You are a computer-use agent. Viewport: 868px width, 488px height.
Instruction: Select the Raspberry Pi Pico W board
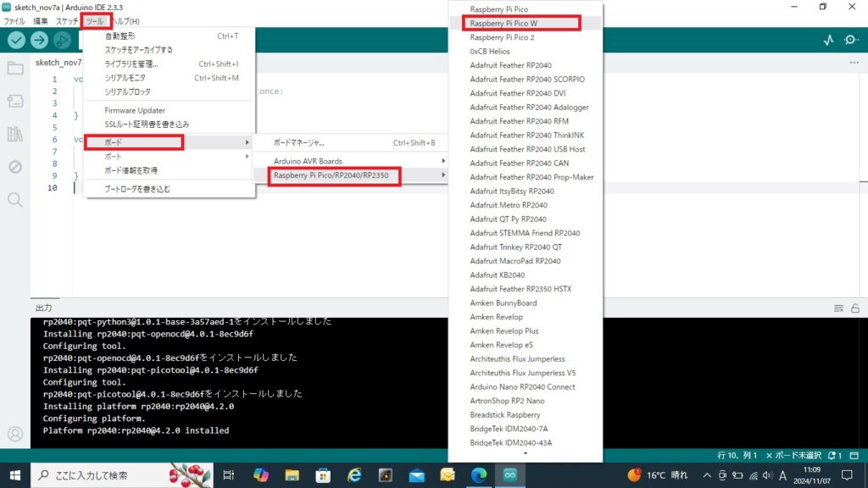(x=525, y=23)
